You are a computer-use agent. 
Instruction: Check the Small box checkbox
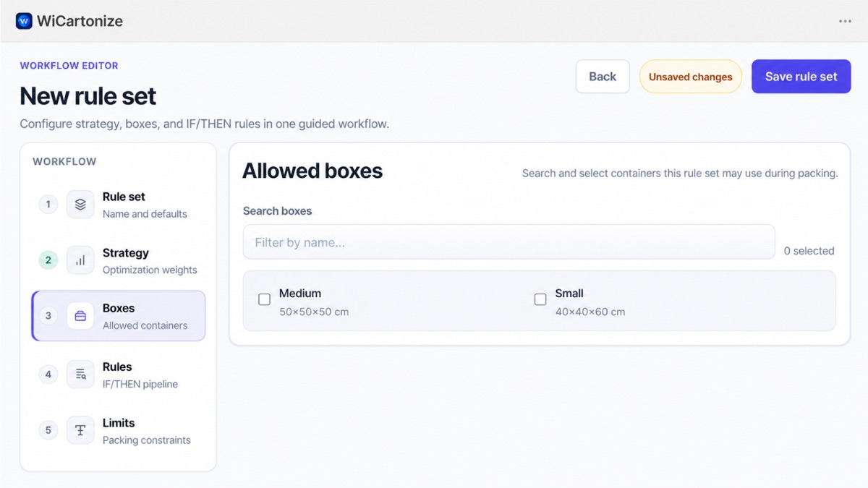click(x=540, y=299)
